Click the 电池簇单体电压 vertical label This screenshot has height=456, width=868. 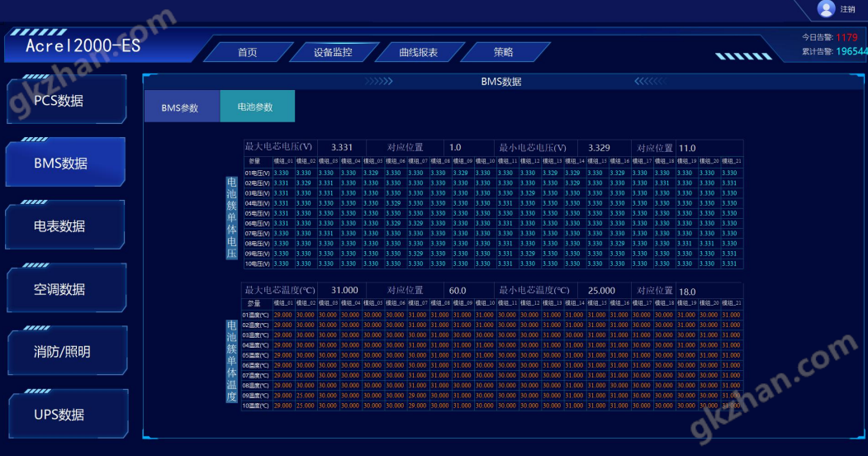click(231, 218)
